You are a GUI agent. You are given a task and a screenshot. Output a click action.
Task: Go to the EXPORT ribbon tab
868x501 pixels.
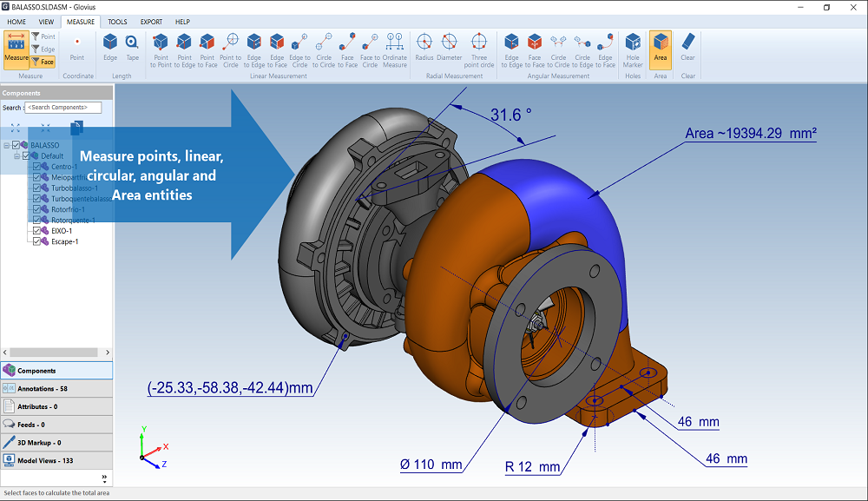point(151,22)
